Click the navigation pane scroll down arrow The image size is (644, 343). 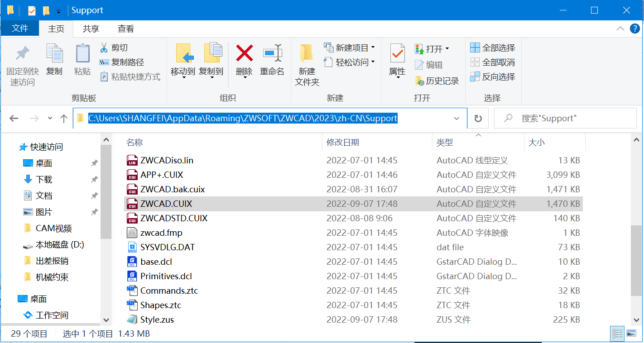106,319
